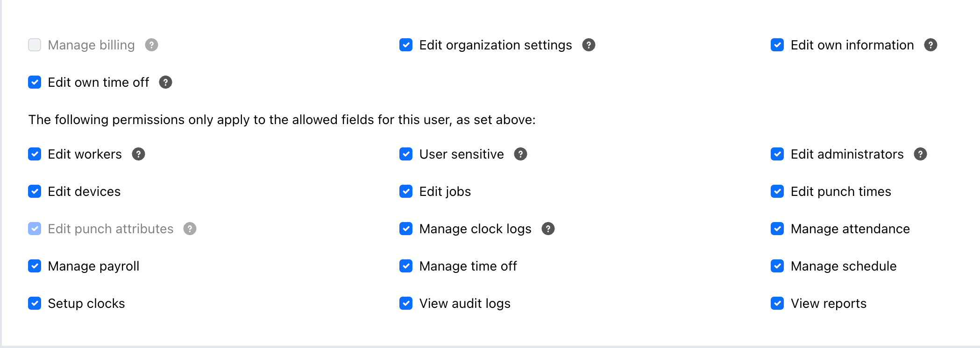980x348 pixels.
Task: Show help for User sensitive
Action: 520,154
